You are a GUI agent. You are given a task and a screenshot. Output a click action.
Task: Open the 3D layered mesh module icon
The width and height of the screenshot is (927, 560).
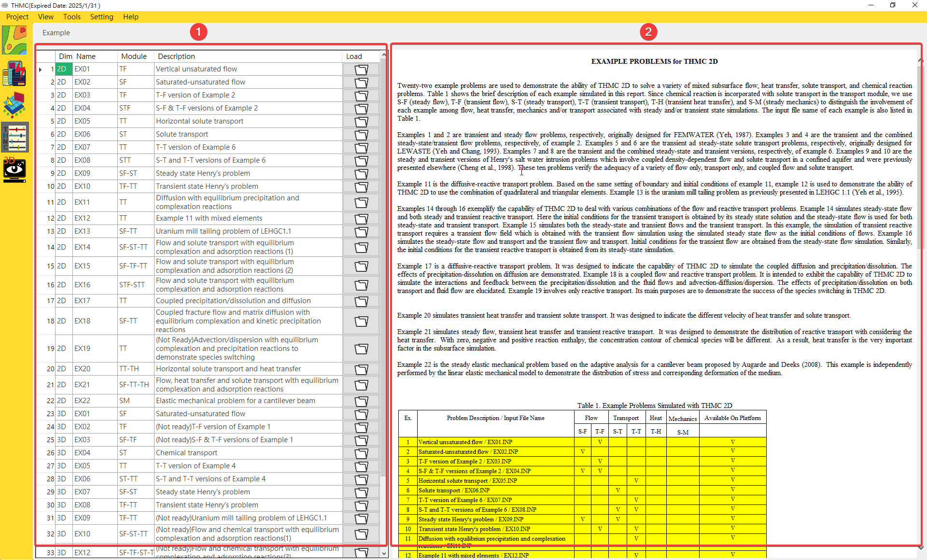(14, 105)
